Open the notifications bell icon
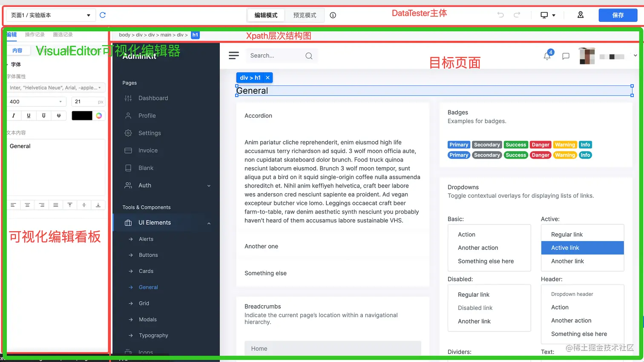Screen dimensions: 644x362 (x=547, y=56)
